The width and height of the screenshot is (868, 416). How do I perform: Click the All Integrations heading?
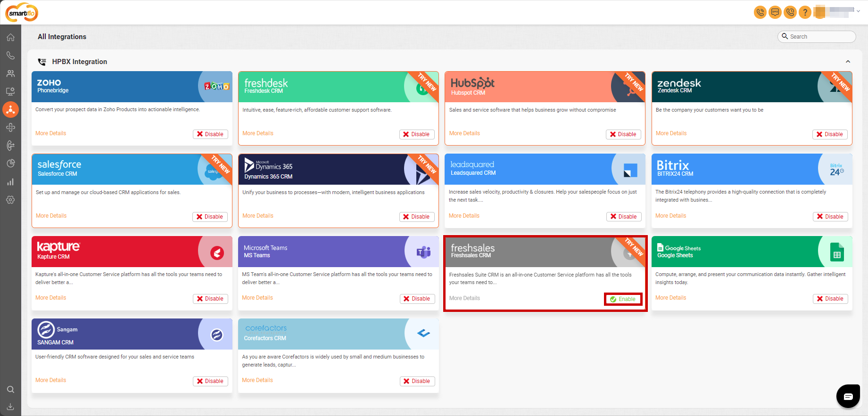(x=62, y=37)
